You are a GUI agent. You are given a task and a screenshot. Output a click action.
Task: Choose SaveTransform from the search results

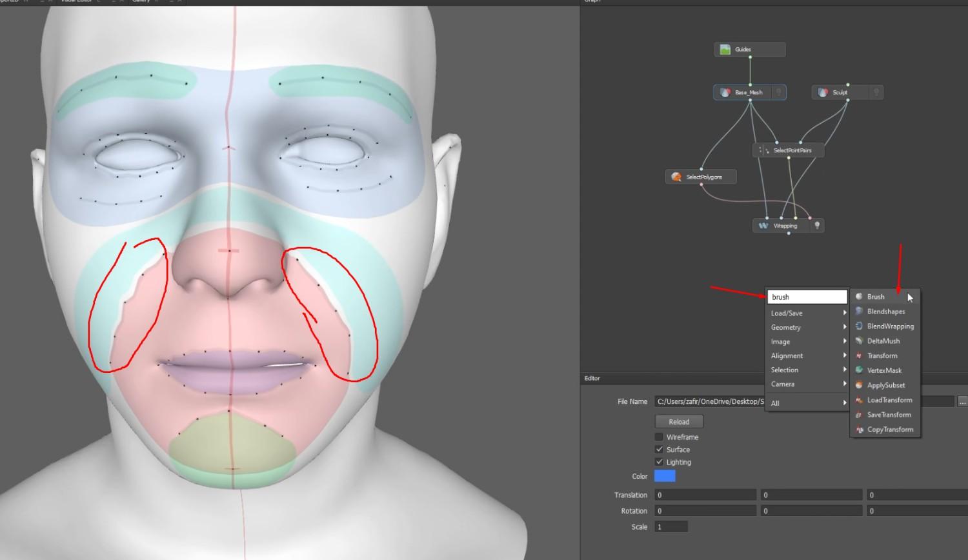pyautogui.click(x=885, y=415)
